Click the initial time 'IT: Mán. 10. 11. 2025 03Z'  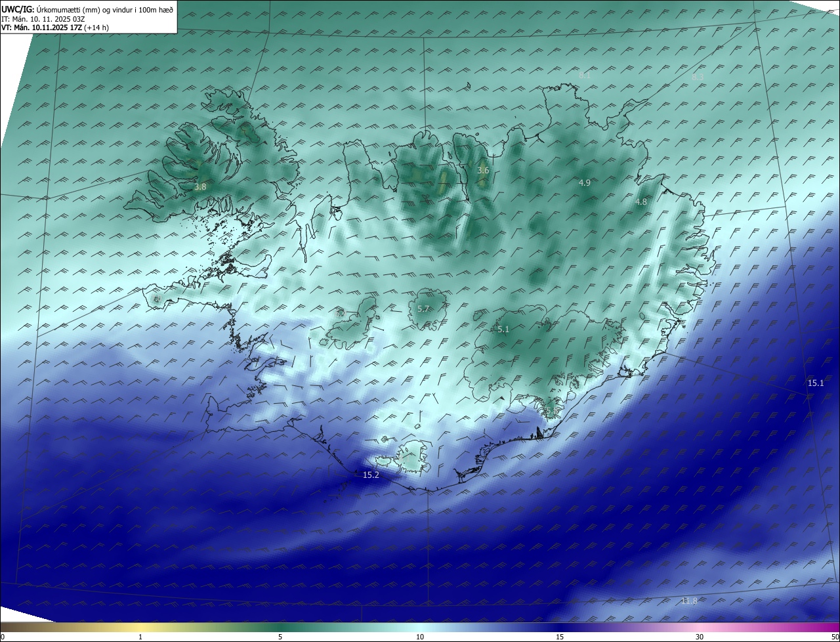coord(43,19)
